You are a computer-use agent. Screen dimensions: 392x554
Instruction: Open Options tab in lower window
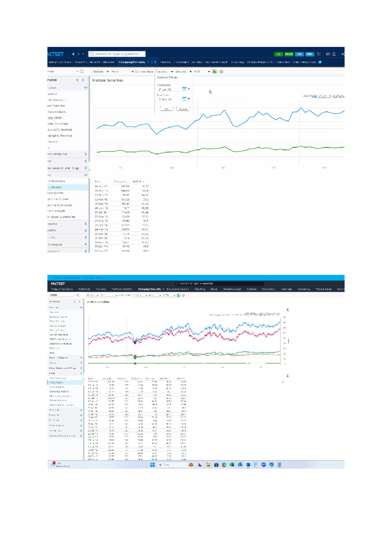point(252,289)
